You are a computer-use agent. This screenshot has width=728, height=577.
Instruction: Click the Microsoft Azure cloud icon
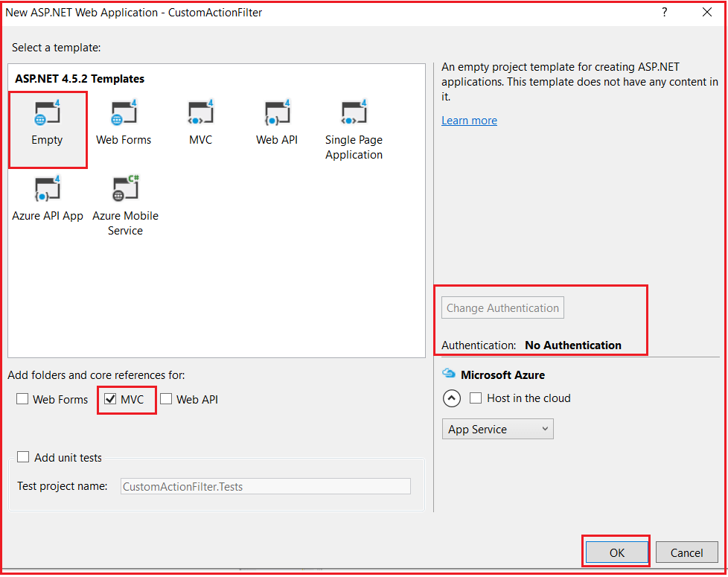click(448, 374)
